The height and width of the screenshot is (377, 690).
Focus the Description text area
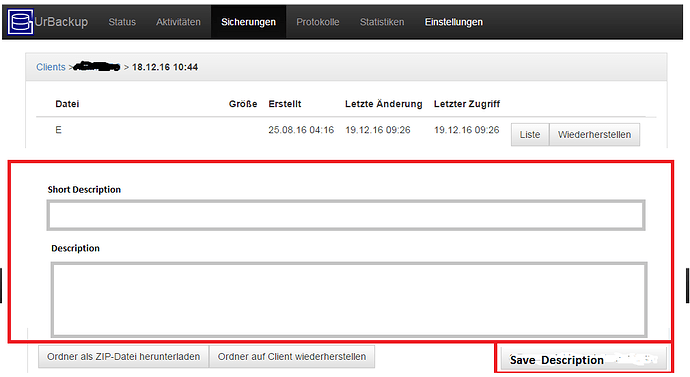tap(349, 300)
